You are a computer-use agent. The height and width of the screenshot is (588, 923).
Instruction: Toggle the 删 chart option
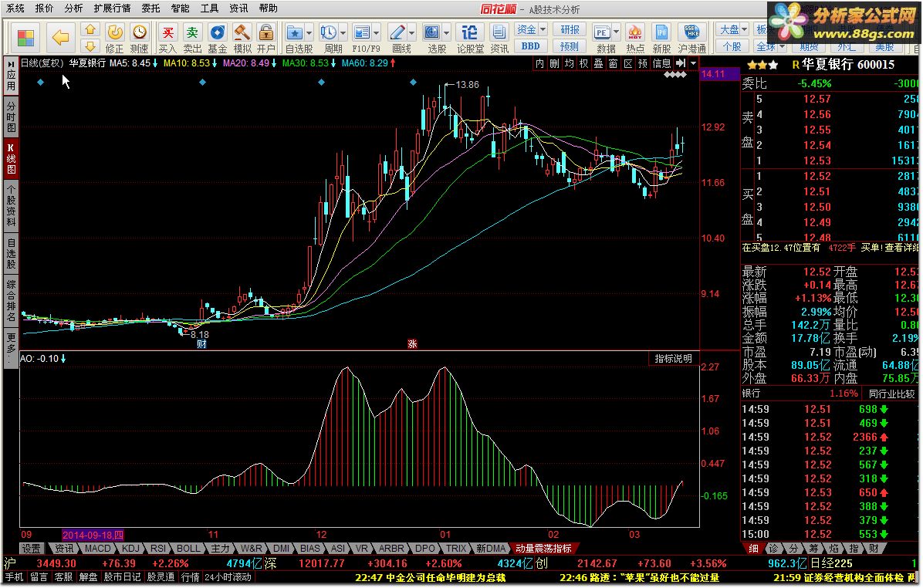coord(555,63)
